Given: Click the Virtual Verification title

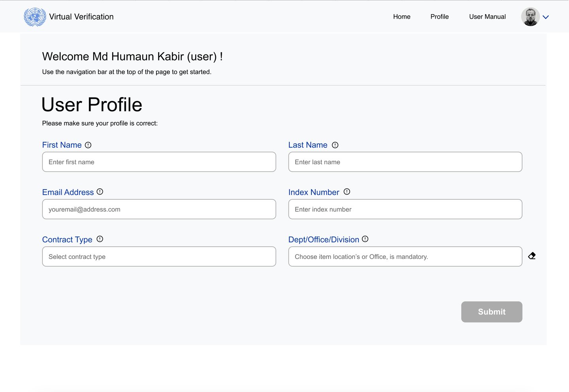Looking at the screenshot, I should point(81,17).
